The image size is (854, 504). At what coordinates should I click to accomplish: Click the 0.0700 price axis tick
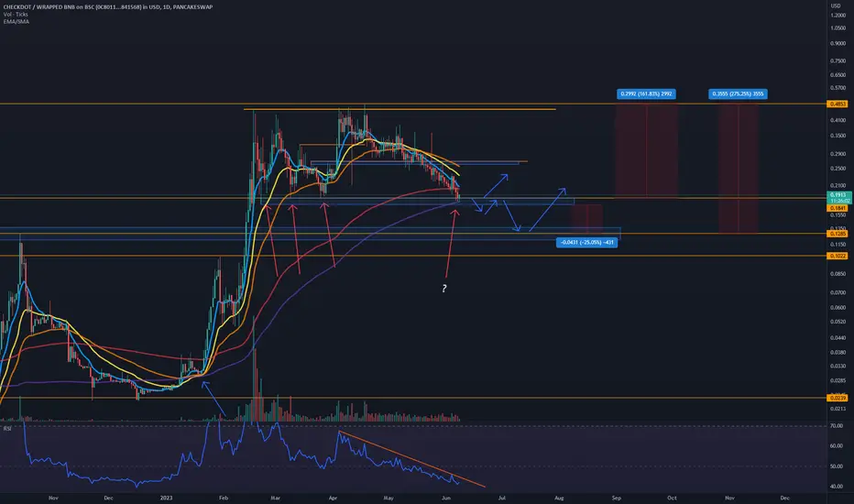838,293
